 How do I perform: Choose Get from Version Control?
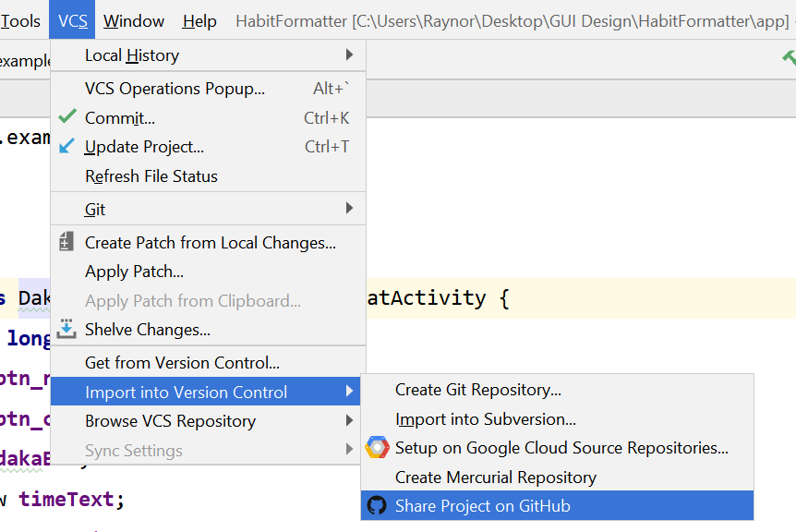click(x=182, y=363)
